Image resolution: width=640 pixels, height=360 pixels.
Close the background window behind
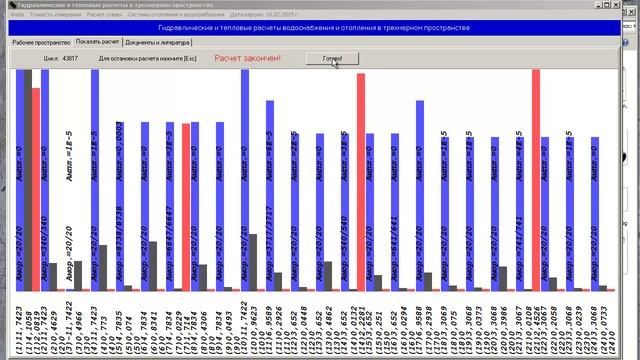(x=632, y=12)
